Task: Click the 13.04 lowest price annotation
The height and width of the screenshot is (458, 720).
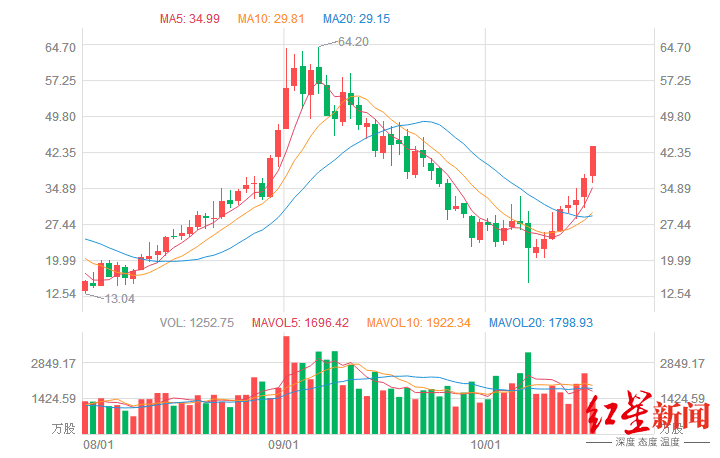Action: pos(119,298)
